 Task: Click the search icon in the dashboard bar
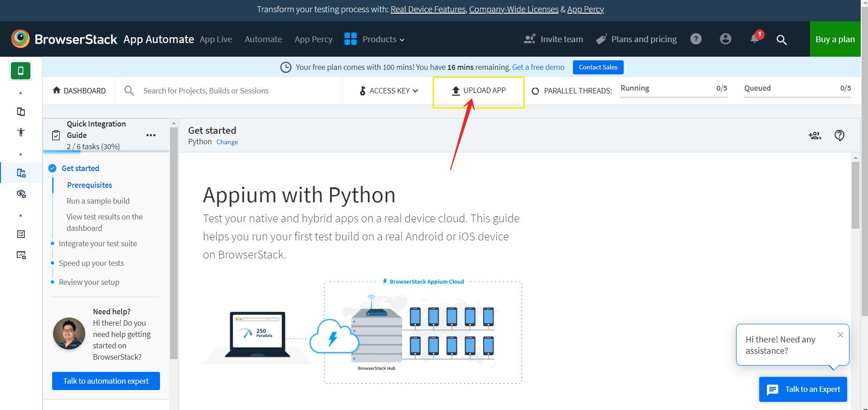point(129,91)
